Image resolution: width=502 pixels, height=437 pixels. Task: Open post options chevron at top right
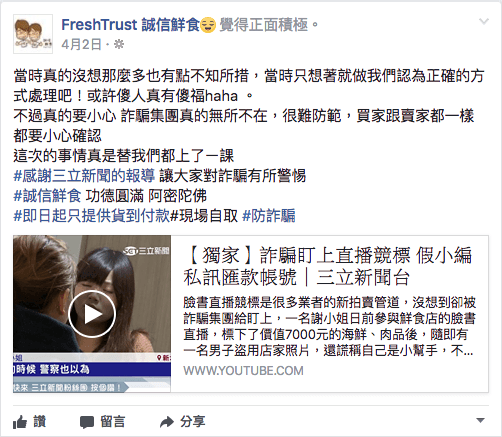point(484,22)
